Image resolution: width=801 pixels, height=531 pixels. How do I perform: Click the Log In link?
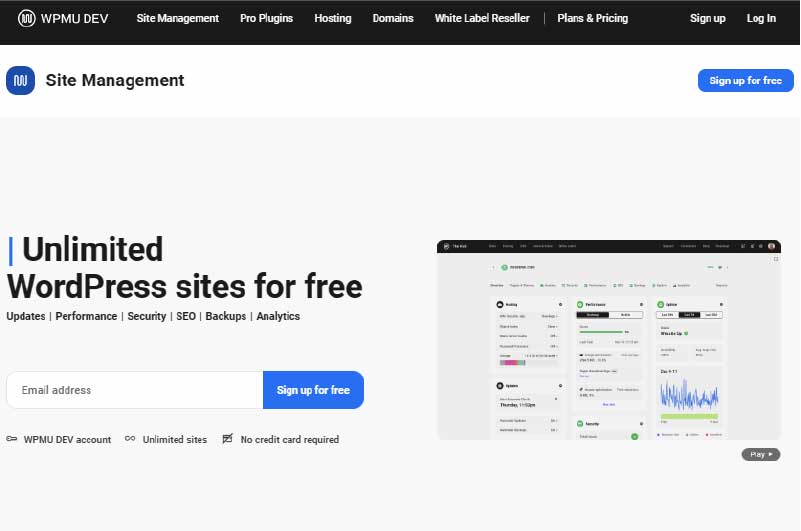[761, 18]
